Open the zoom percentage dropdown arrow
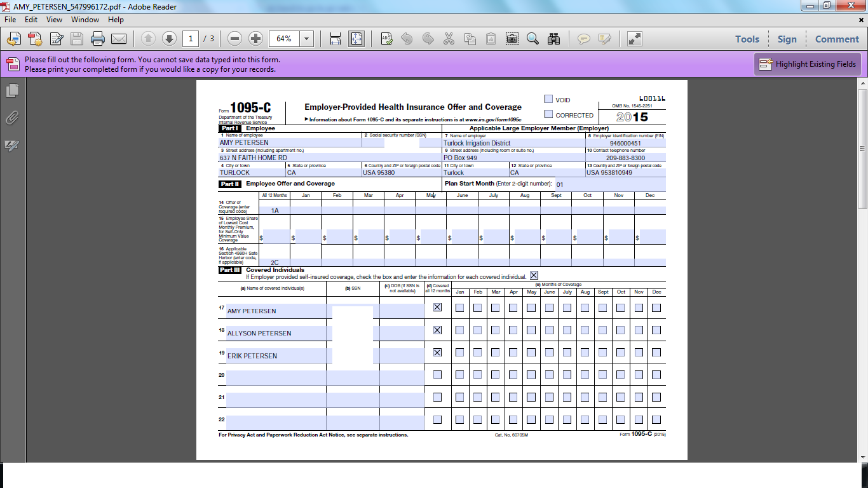Viewport: 868px width, 488px height. coord(307,39)
